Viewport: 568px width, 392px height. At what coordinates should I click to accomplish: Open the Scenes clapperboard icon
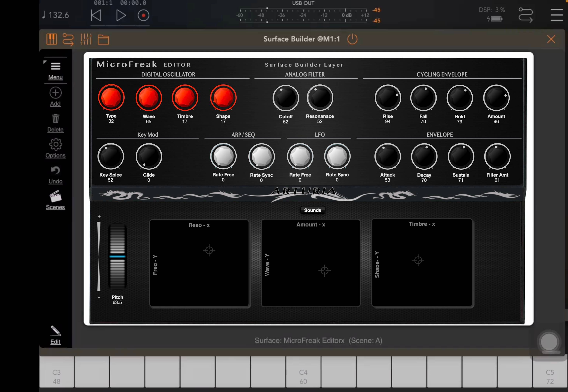[56, 196]
